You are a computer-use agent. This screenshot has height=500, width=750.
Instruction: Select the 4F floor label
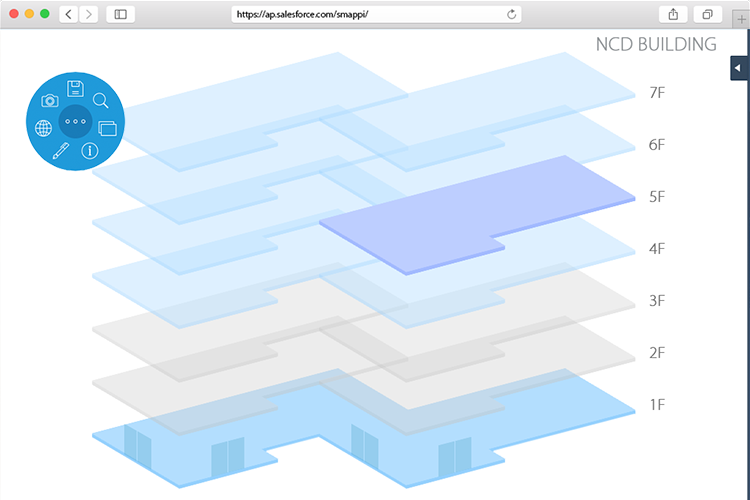(x=657, y=249)
